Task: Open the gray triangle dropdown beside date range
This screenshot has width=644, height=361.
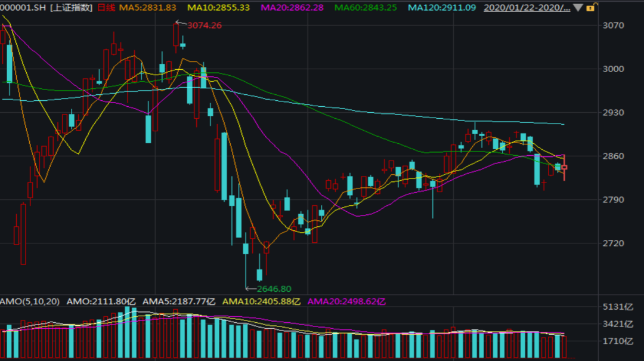Action: pyautogui.click(x=578, y=7)
